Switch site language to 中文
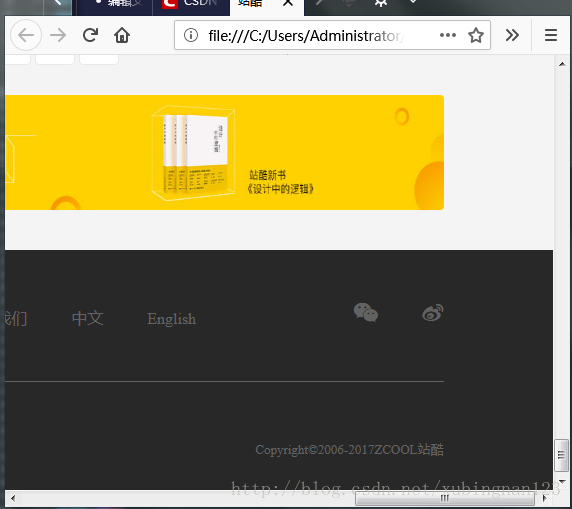The image size is (572, 509). click(x=88, y=318)
